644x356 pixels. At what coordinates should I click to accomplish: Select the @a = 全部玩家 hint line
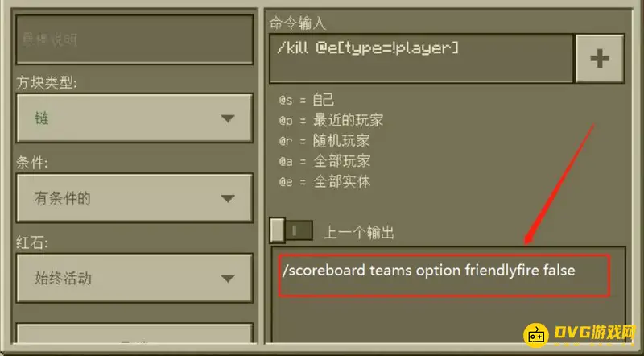(x=324, y=161)
